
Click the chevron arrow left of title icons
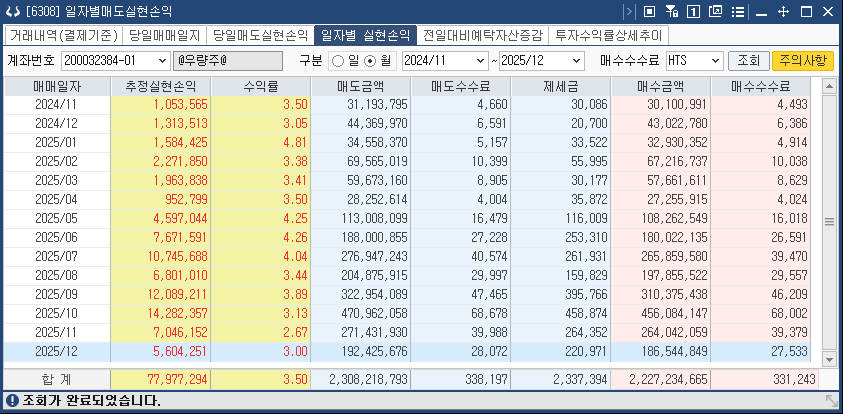(x=630, y=11)
